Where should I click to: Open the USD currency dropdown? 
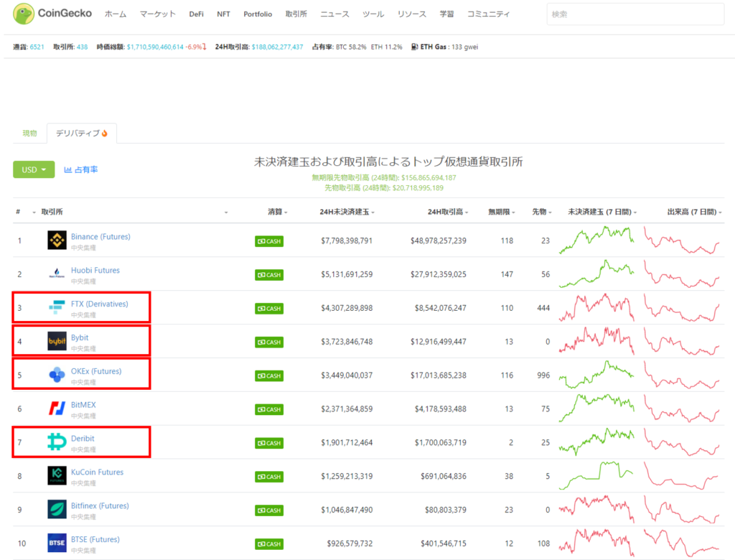(x=34, y=169)
